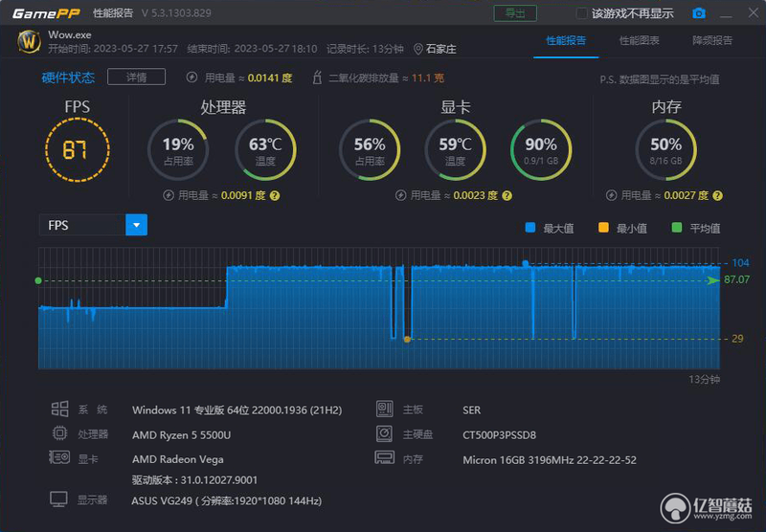Click the graphics card icon beside 显卡 row
Image resolution: width=766 pixels, height=532 pixels.
(59, 457)
